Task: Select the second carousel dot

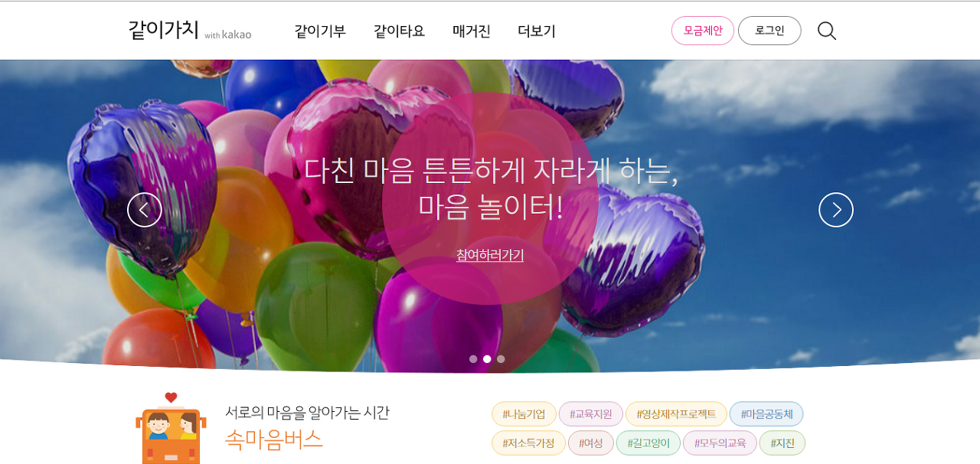Action: [487, 359]
